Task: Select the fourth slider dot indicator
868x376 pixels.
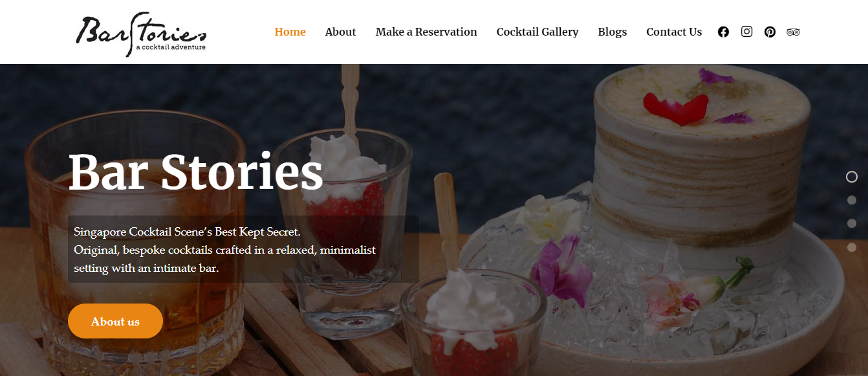Action: click(x=852, y=247)
